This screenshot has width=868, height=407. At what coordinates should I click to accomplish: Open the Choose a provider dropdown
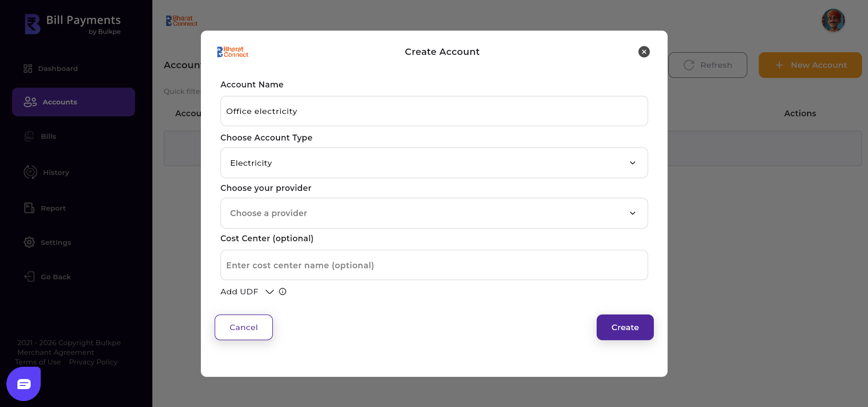[x=434, y=213]
